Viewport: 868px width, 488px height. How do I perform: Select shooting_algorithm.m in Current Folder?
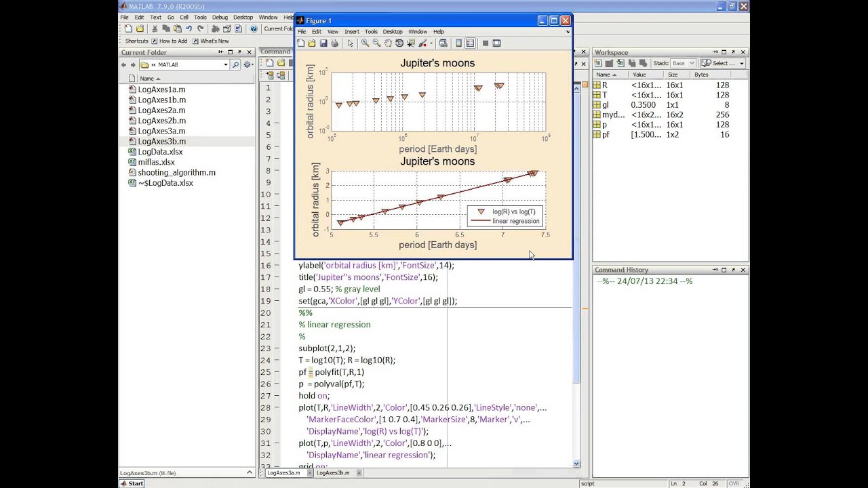pyautogui.click(x=176, y=173)
